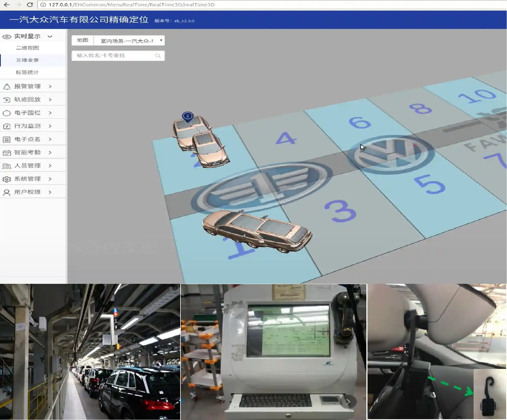The image size is (507, 420).
Task: Select the circle icon for 电子围栏
Action: [x=7, y=112]
